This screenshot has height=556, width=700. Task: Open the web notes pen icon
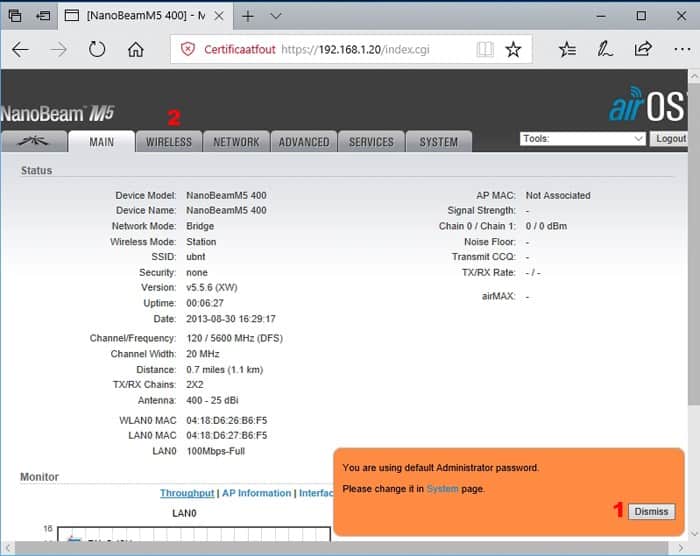click(x=605, y=49)
